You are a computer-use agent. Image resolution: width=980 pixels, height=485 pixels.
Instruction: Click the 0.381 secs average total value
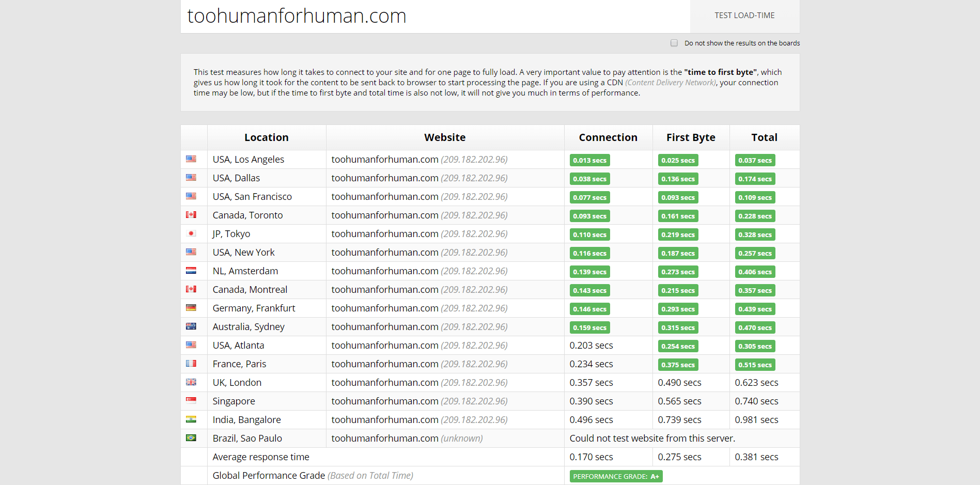tap(756, 457)
